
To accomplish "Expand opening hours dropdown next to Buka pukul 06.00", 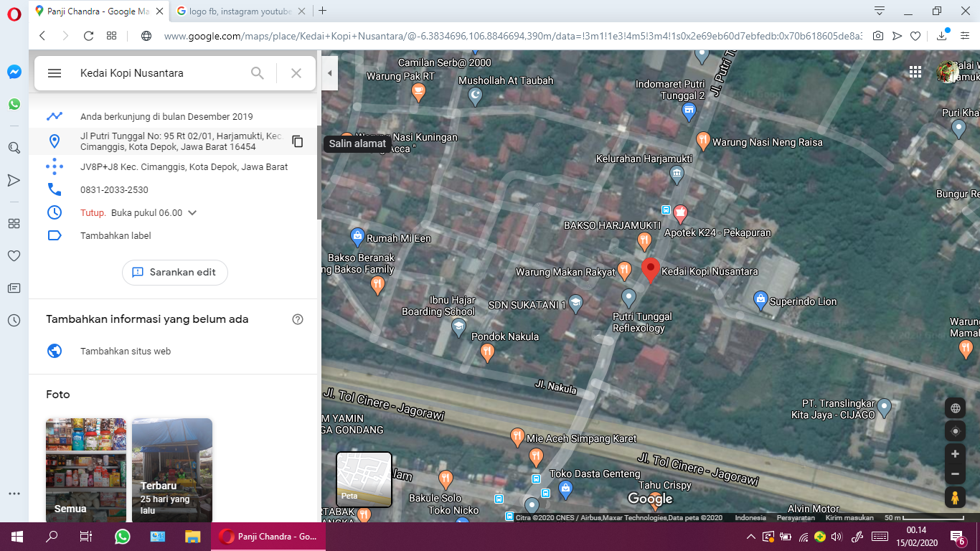I will (192, 213).
